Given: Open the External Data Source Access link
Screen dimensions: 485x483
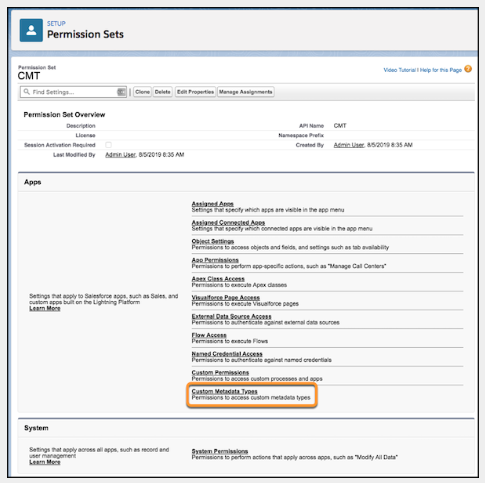Looking at the screenshot, I should [231, 316].
